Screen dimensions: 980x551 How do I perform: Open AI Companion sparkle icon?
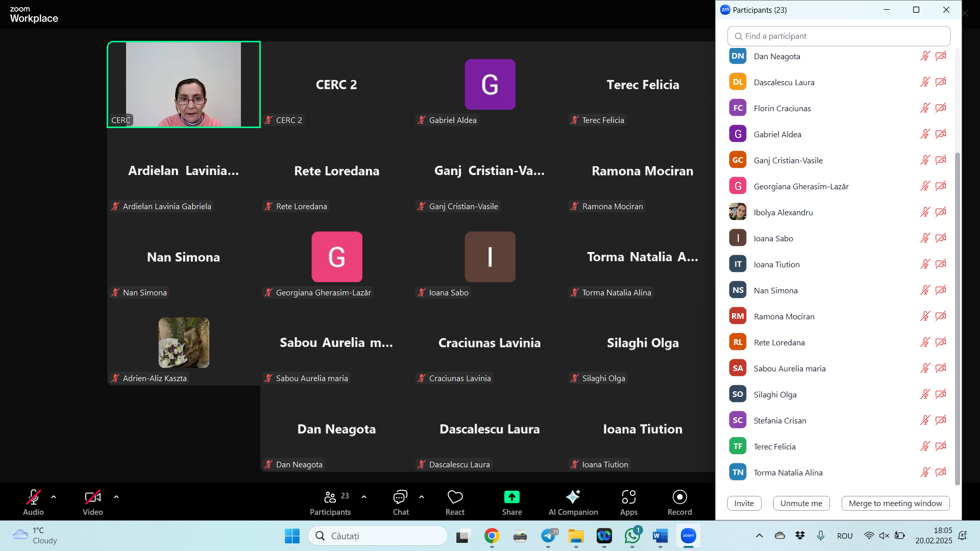573,497
